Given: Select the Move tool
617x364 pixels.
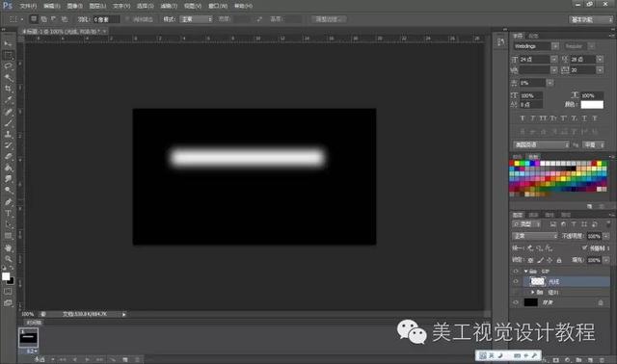Looking at the screenshot, I should click(x=8, y=43).
